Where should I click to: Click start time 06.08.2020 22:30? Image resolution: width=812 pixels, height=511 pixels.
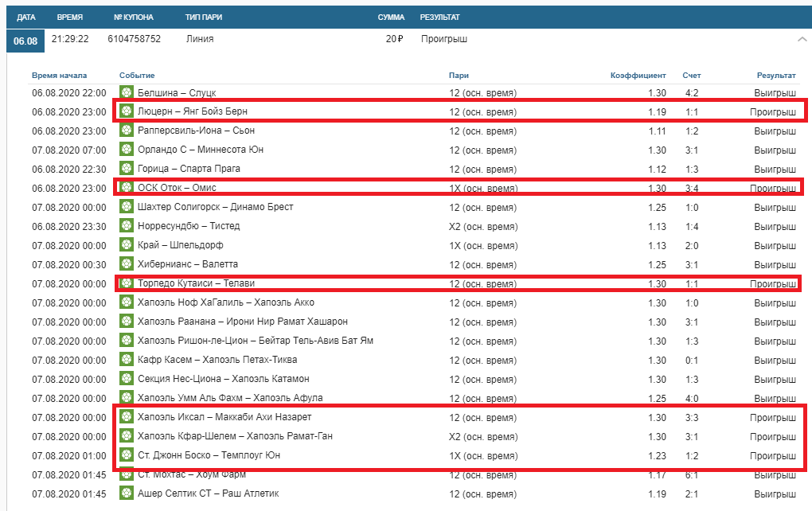[x=69, y=170]
